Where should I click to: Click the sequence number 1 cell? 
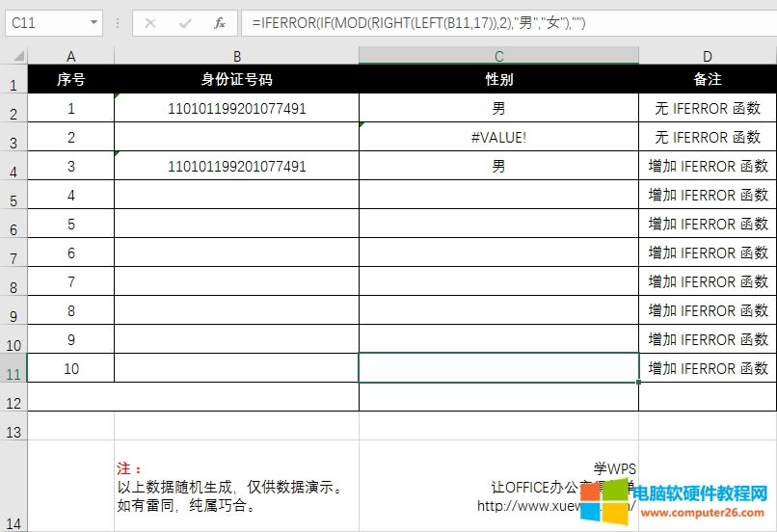pos(71,108)
